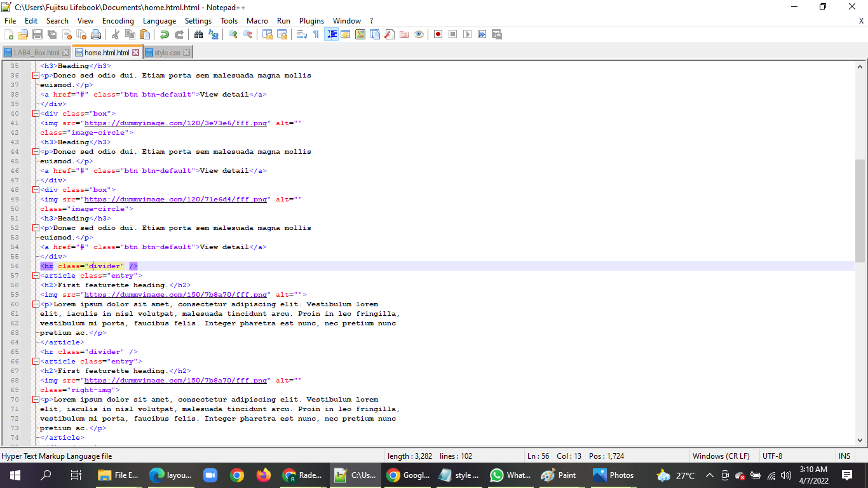The width and height of the screenshot is (868, 488).
Task: Switch to the style.css tab
Action: pyautogui.click(x=168, y=52)
